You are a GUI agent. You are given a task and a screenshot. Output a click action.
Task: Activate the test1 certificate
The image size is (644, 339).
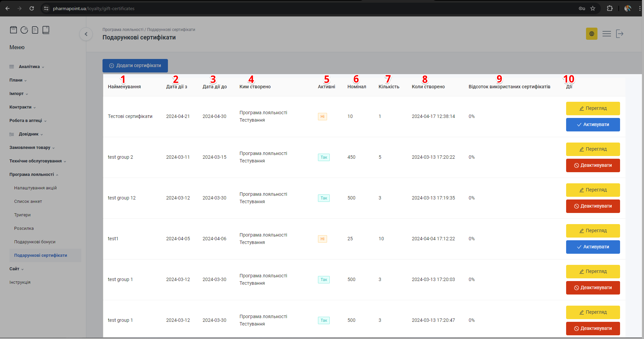coord(593,247)
